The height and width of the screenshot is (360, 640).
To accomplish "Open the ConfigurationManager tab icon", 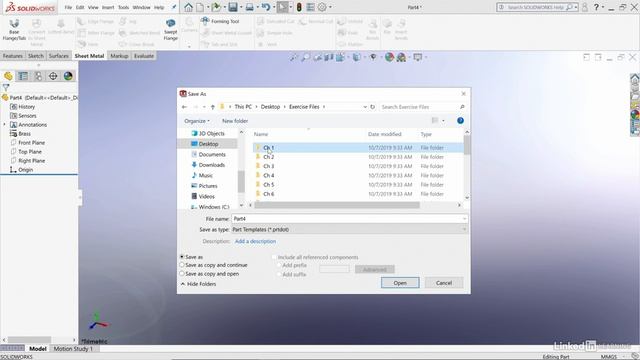I will pyautogui.click(x=38, y=76).
